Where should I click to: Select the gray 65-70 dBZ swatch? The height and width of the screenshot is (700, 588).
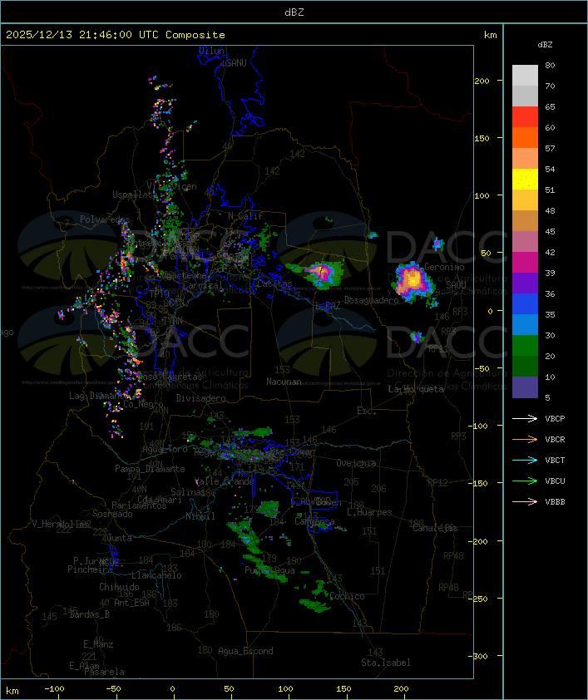(x=525, y=96)
